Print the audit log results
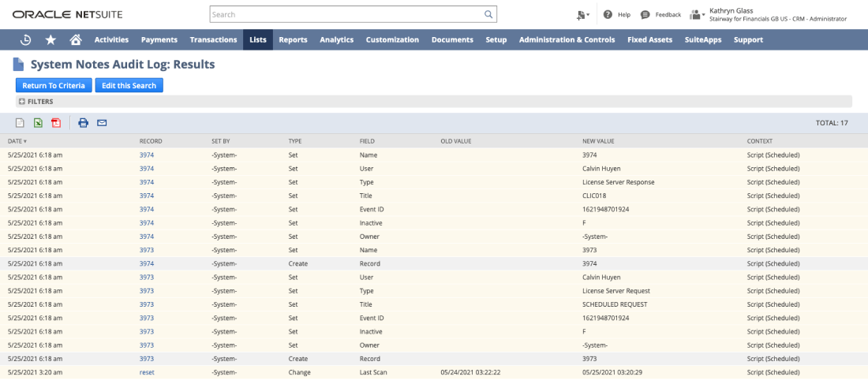The width and height of the screenshot is (868, 384). coord(83,123)
